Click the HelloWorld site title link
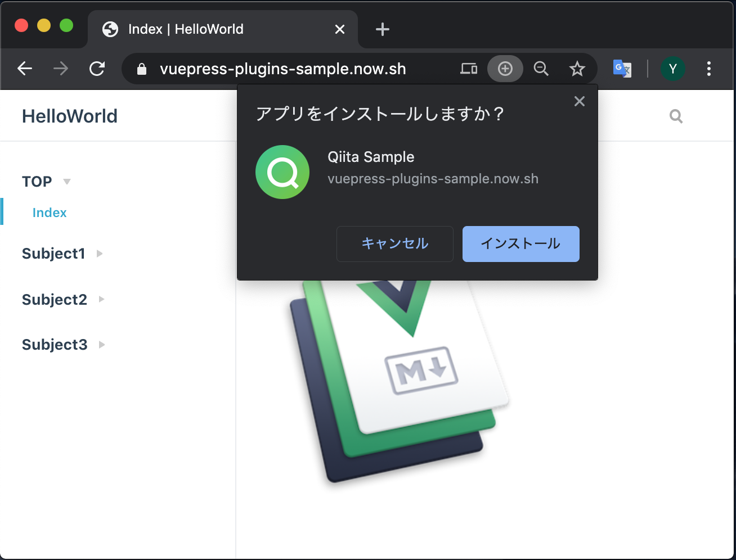This screenshot has height=560, width=736. 70,116
